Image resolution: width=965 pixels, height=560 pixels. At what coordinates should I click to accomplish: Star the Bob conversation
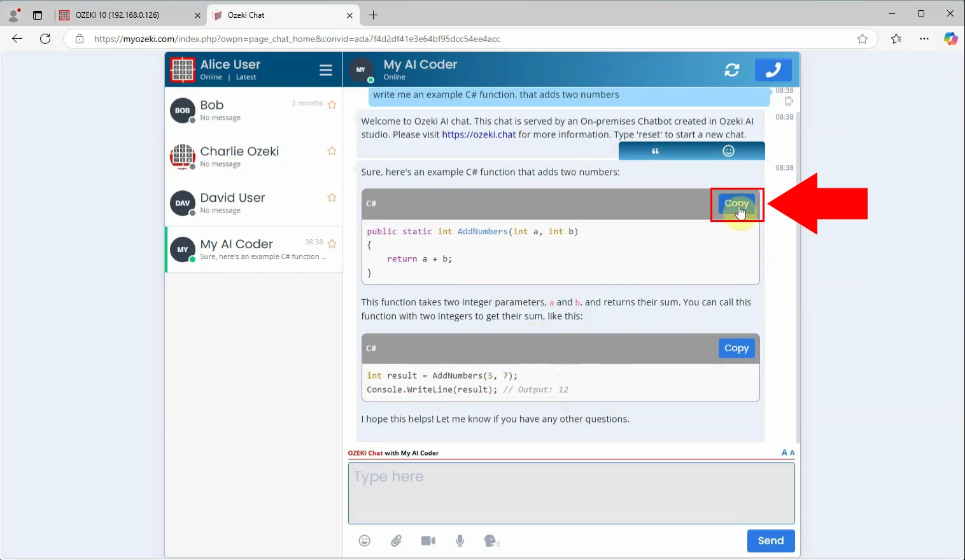[x=332, y=104]
